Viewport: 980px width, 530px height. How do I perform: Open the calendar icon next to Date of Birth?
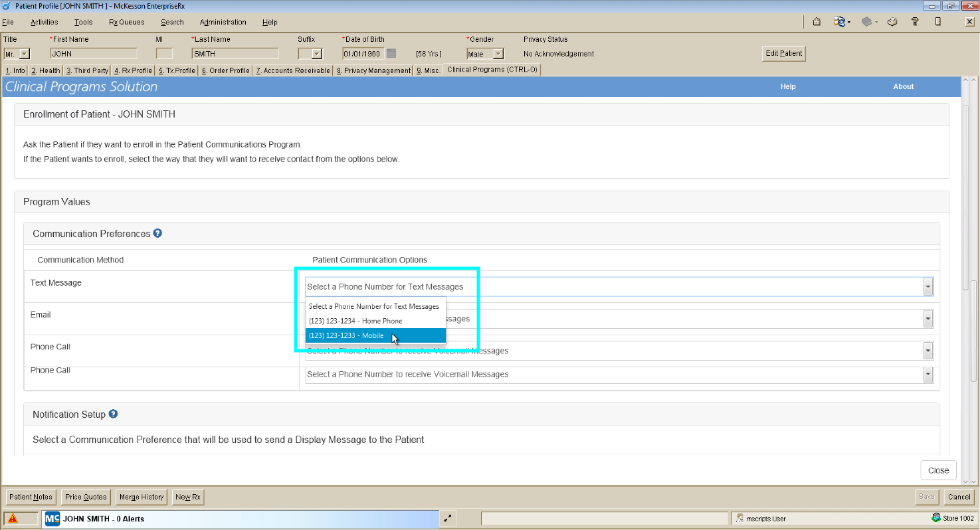tap(391, 54)
